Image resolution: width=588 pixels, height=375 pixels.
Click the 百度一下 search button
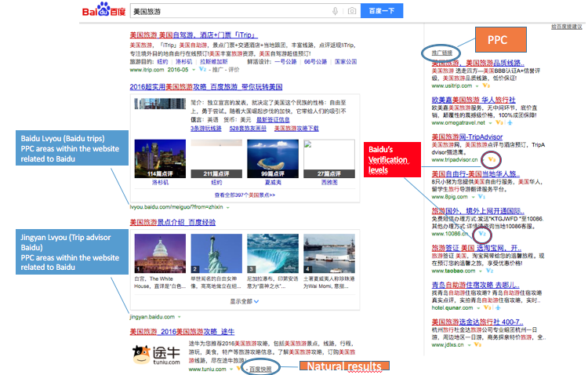click(382, 11)
